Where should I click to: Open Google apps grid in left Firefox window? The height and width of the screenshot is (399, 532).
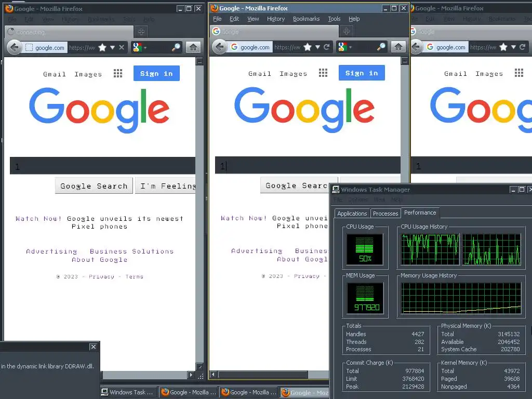118,73
